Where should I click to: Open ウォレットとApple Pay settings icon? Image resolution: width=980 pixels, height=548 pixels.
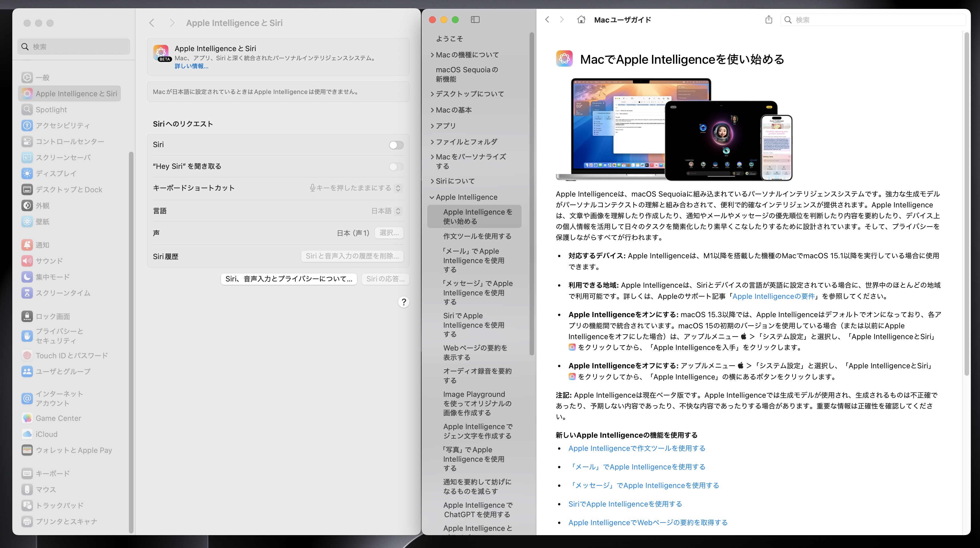click(x=27, y=450)
